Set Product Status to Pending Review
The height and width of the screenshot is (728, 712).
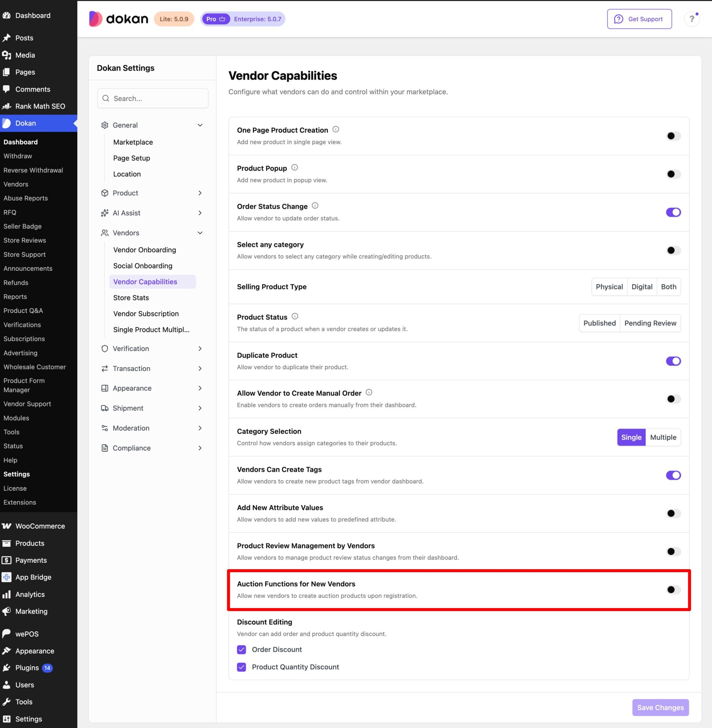point(650,323)
